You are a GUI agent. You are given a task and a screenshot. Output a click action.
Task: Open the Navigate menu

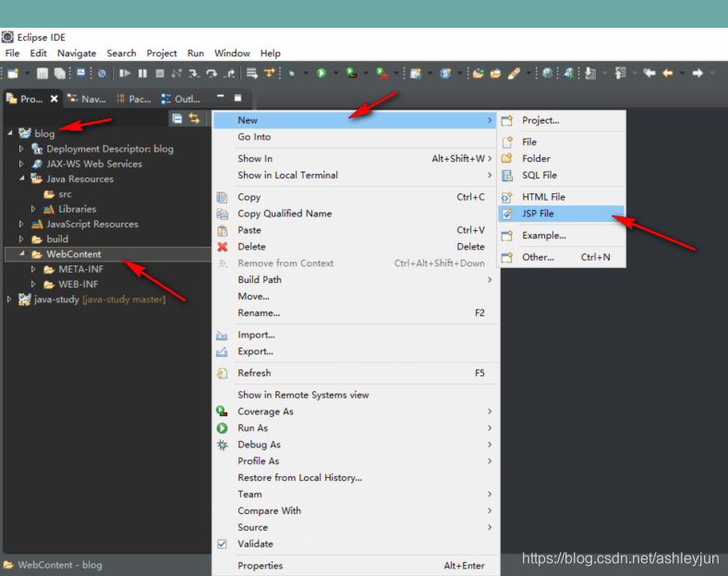(x=77, y=53)
